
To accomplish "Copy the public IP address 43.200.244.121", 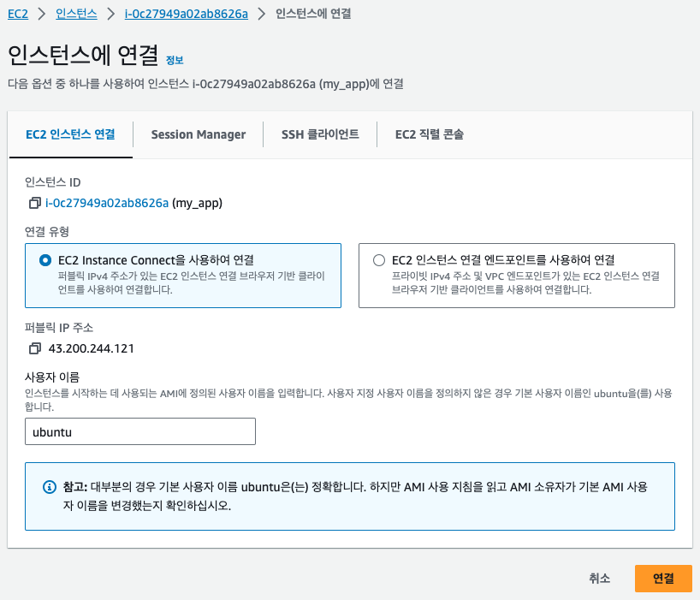I will [35, 348].
